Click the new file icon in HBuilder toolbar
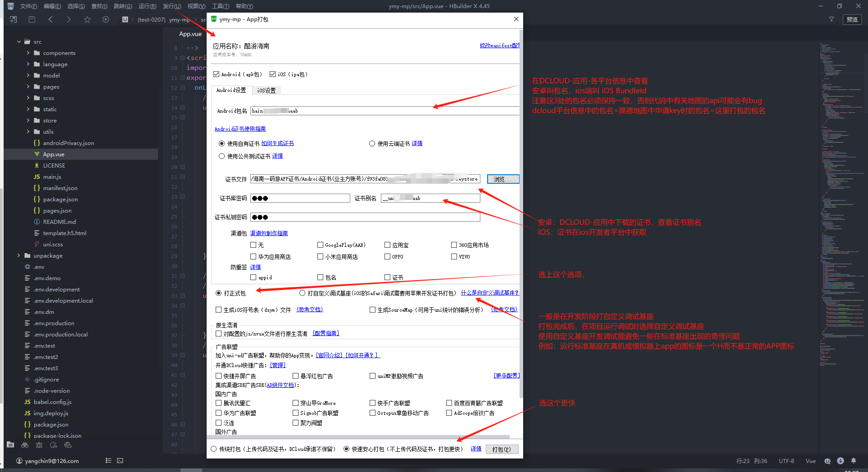The width and height of the screenshot is (868, 472). (x=14, y=19)
